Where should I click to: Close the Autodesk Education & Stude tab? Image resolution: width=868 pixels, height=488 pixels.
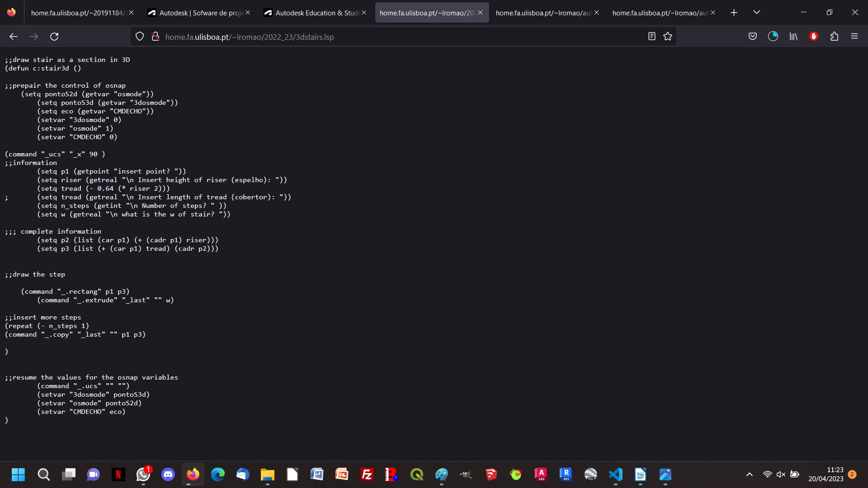coord(364,13)
